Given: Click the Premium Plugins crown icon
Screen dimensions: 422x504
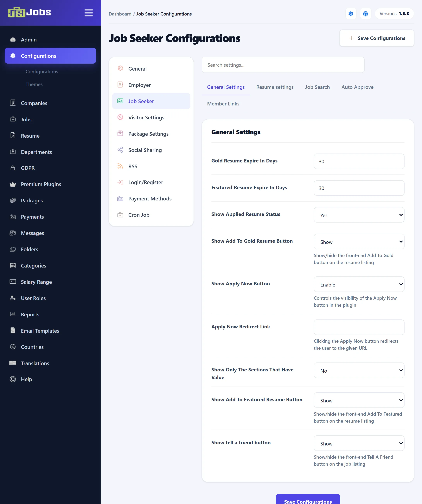Looking at the screenshot, I should click(x=13, y=184).
